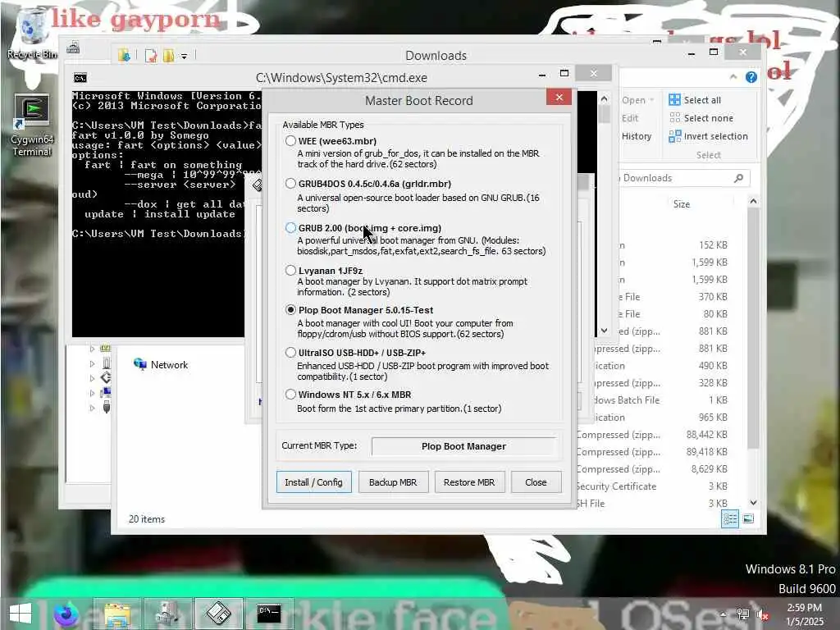Click the Select none grid icon

pyautogui.click(x=674, y=118)
